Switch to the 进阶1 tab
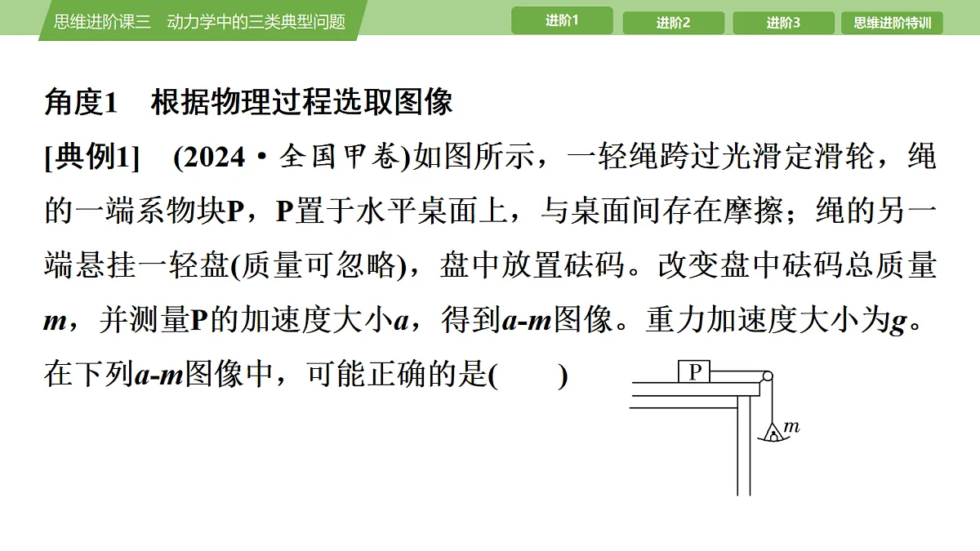Image resolution: width=980 pixels, height=551 pixels. pyautogui.click(x=562, y=21)
